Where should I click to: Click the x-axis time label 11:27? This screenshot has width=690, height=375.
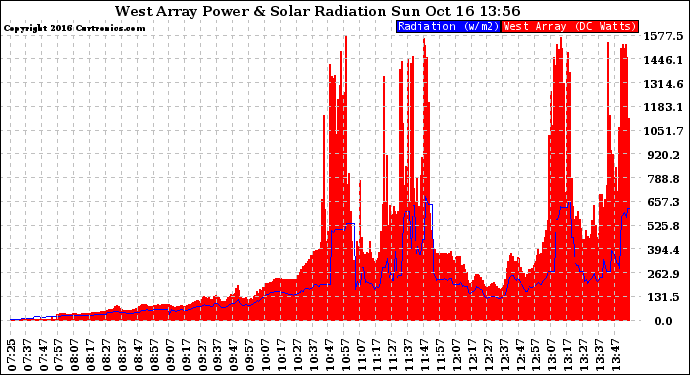[393, 355]
